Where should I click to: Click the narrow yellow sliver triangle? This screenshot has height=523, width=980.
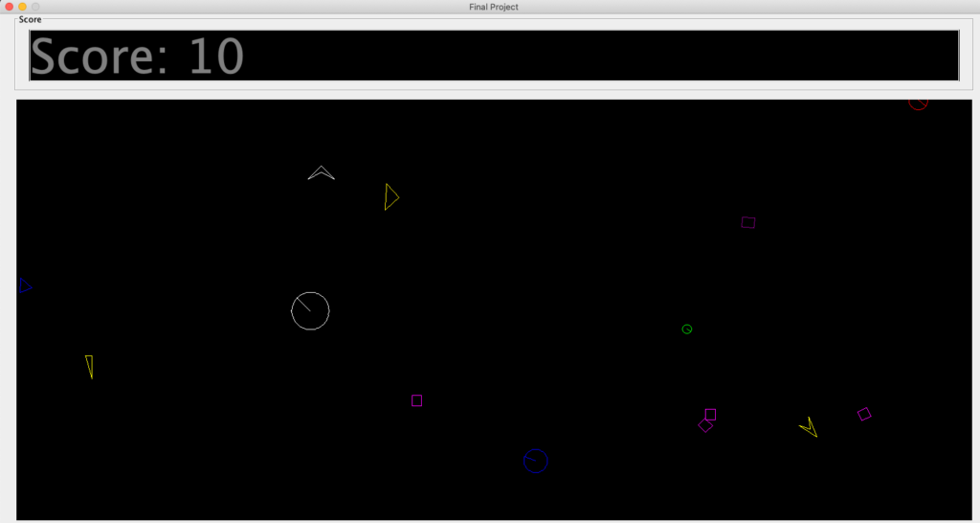[89, 367]
